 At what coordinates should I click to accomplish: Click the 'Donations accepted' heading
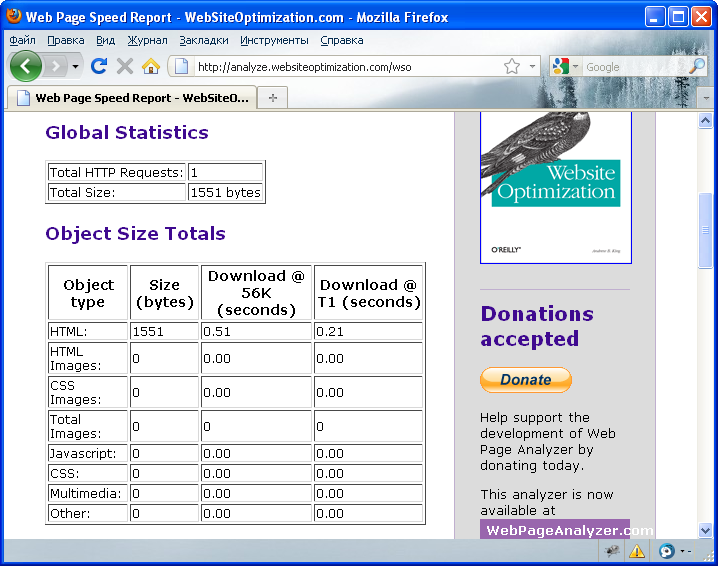click(x=537, y=327)
